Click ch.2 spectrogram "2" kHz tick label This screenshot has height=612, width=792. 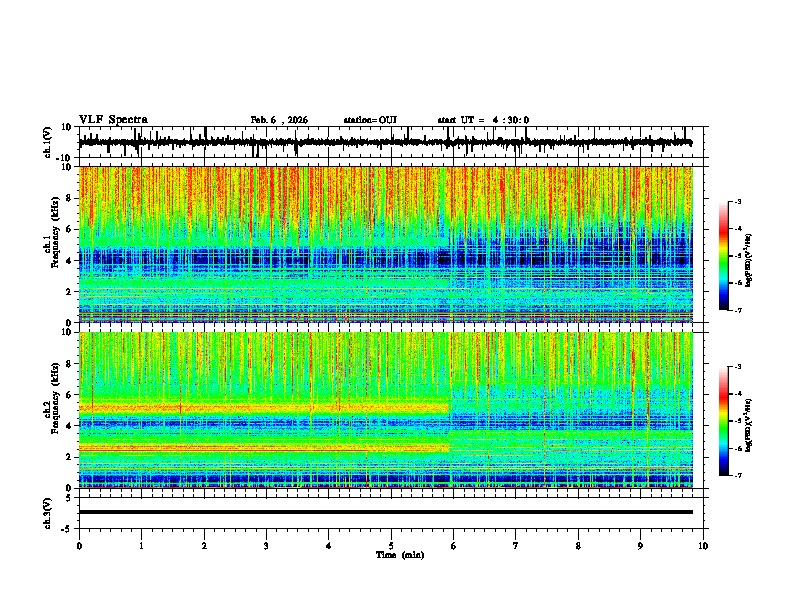pyautogui.click(x=70, y=457)
